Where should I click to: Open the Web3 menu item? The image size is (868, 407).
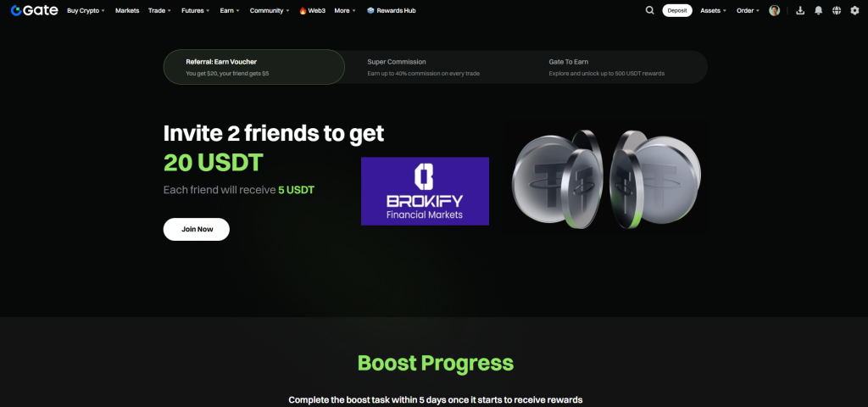point(312,10)
